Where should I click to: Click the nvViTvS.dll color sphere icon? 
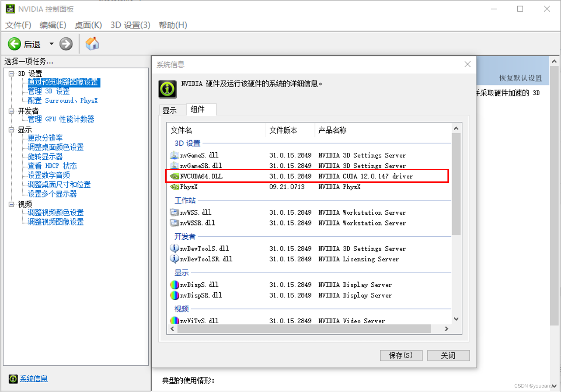(174, 320)
